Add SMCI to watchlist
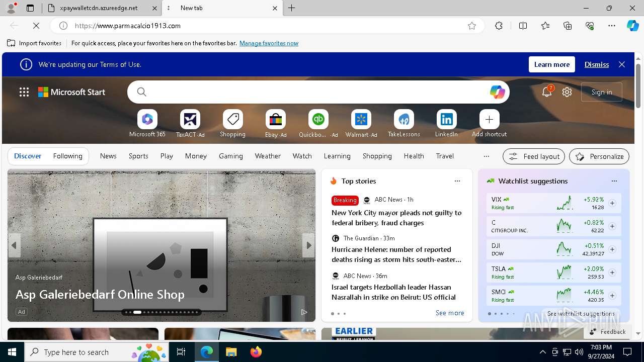 click(x=612, y=296)
